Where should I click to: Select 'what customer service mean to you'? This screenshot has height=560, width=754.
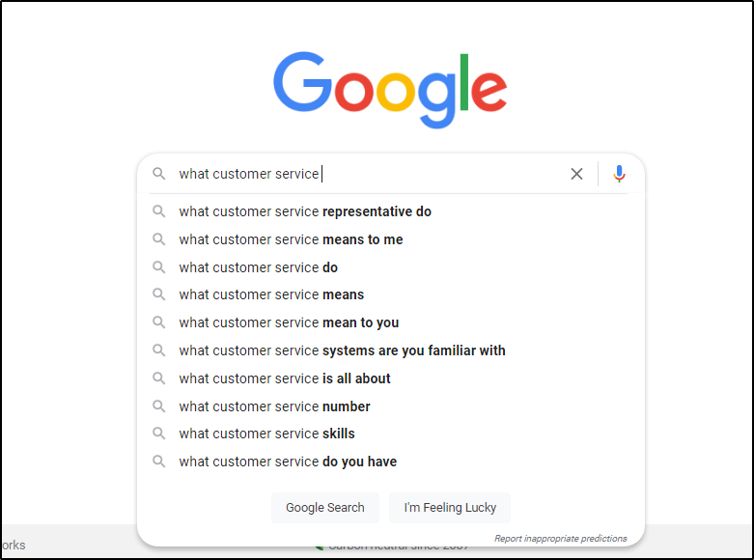tap(289, 322)
